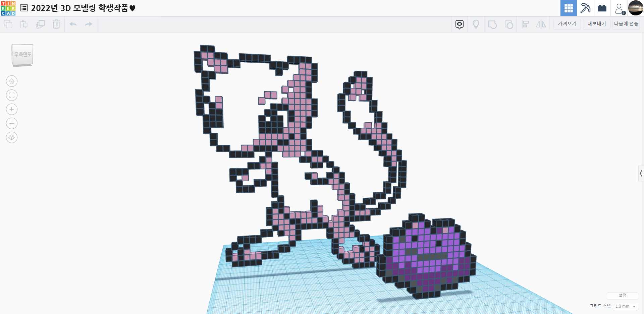This screenshot has width=644, height=314.
Task: Zoom in with the plus icon
Action: [12, 109]
